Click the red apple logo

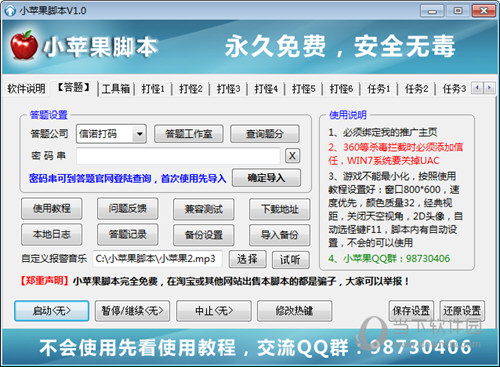pos(23,45)
